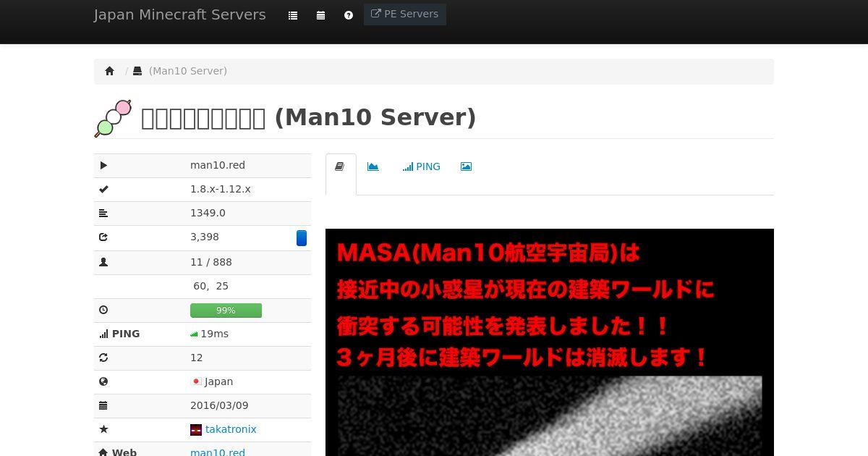Click the dango server logo image
Screen dimensions: 868x456
coord(113,118)
